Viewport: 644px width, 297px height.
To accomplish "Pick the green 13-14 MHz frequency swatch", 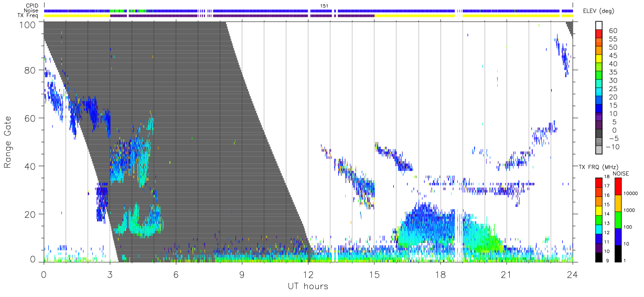I will pyautogui.click(x=599, y=219).
